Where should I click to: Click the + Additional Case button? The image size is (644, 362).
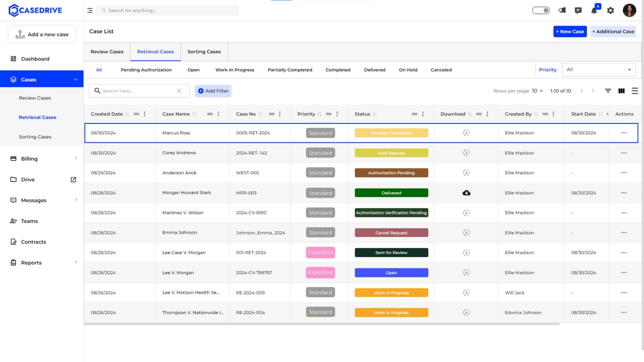coord(613,31)
